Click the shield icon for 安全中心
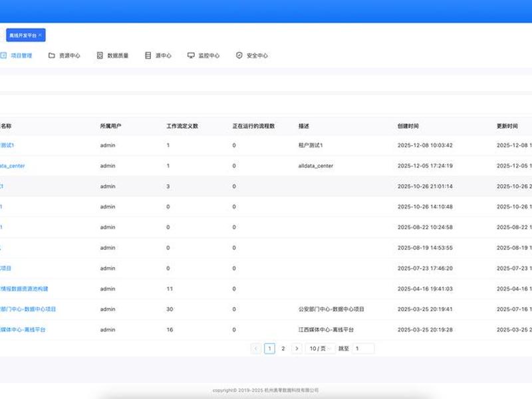 pyautogui.click(x=239, y=55)
